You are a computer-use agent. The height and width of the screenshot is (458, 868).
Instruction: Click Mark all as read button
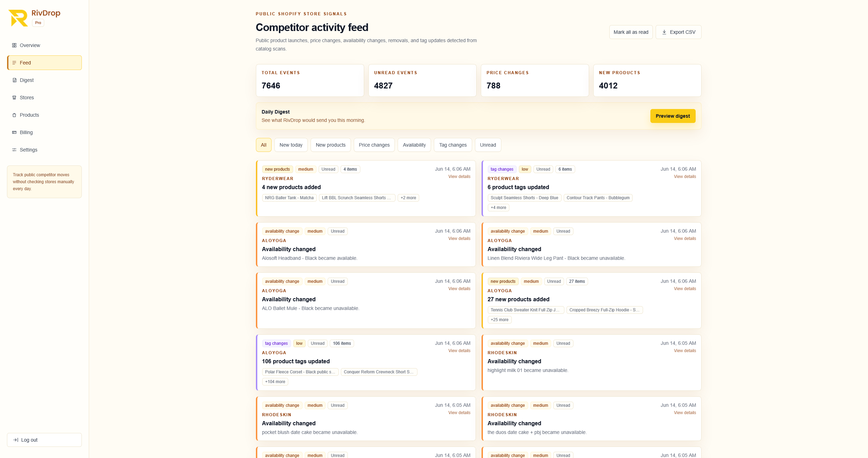point(631,32)
